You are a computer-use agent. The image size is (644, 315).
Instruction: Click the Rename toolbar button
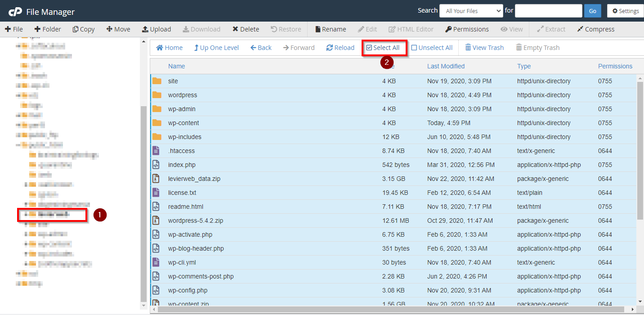coord(330,29)
